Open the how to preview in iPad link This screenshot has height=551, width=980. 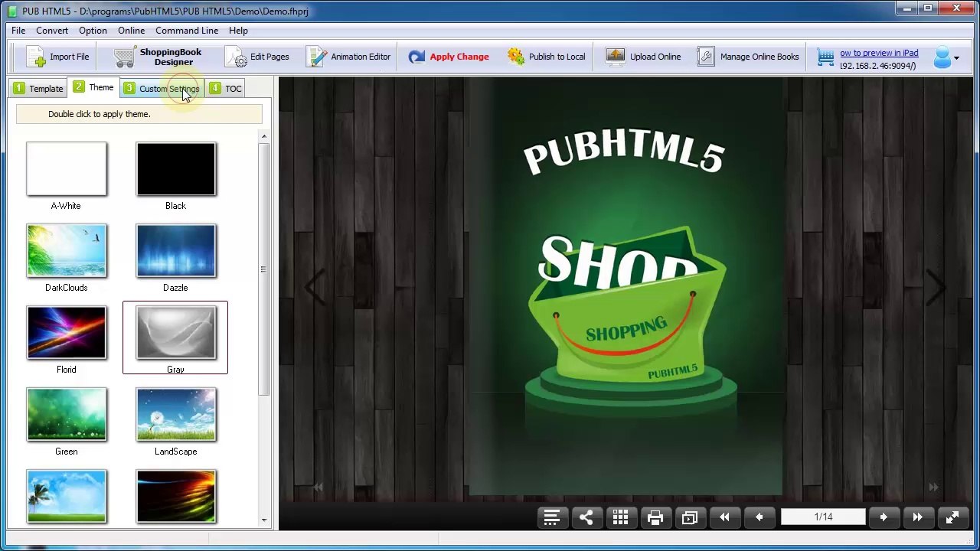coord(879,53)
